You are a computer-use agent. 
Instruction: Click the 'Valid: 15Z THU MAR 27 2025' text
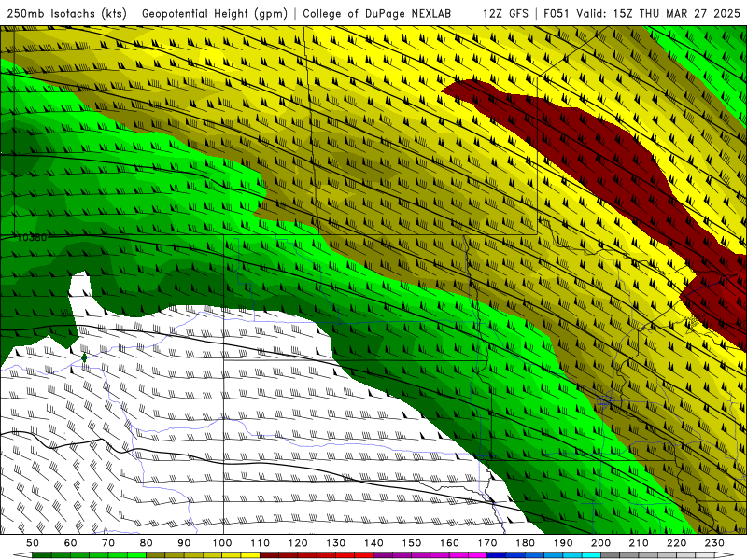[658, 13]
